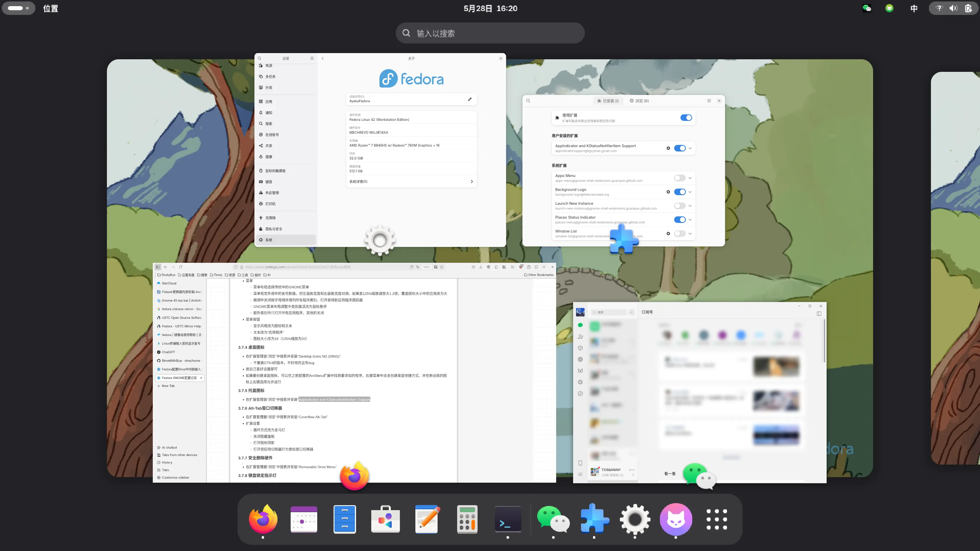Open AppIndicator extension settings gear
This screenshot has height=551, width=980.
pos(668,148)
